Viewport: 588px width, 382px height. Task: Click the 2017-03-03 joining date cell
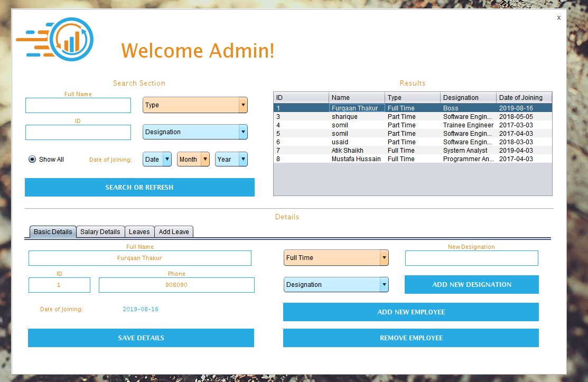click(524, 125)
